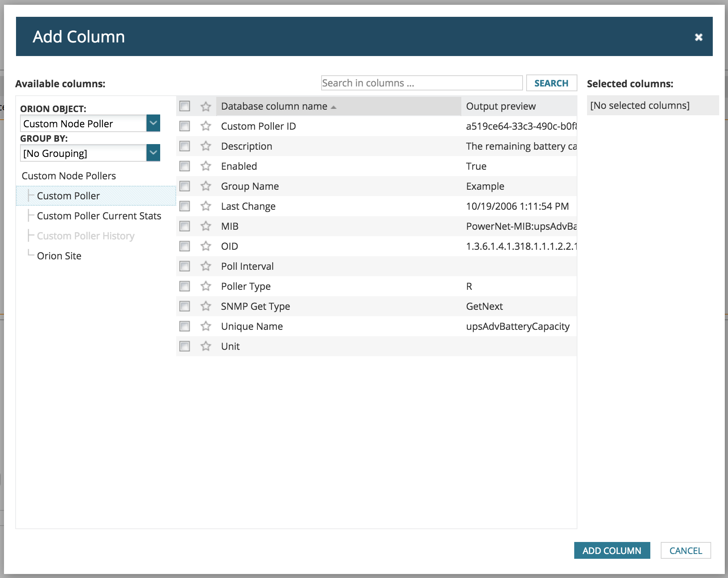Tick the Unique Name checkbox
The height and width of the screenshot is (578, 728).
tap(185, 326)
